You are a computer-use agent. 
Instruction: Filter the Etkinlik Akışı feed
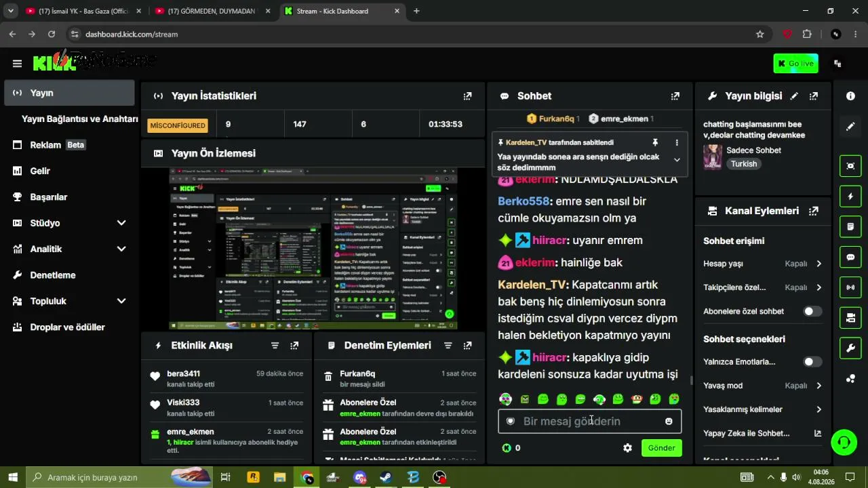(x=275, y=346)
